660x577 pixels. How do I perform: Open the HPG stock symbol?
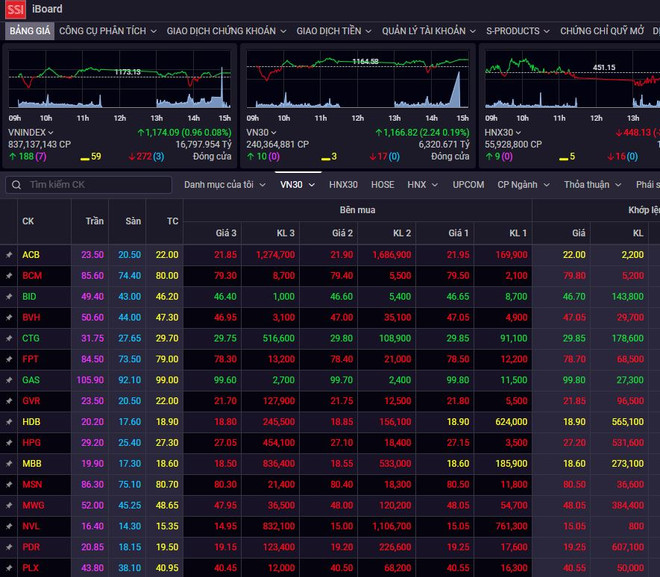click(x=32, y=443)
